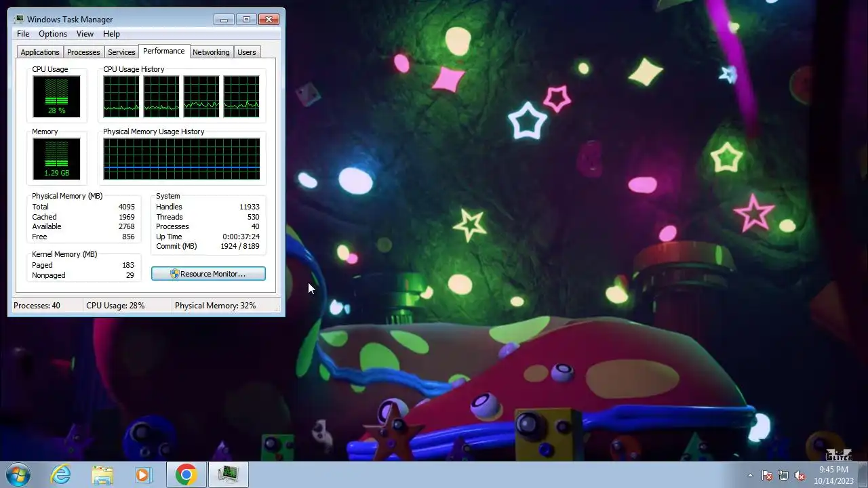Maximize the Task Manager window
868x488 pixels.
click(246, 19)
